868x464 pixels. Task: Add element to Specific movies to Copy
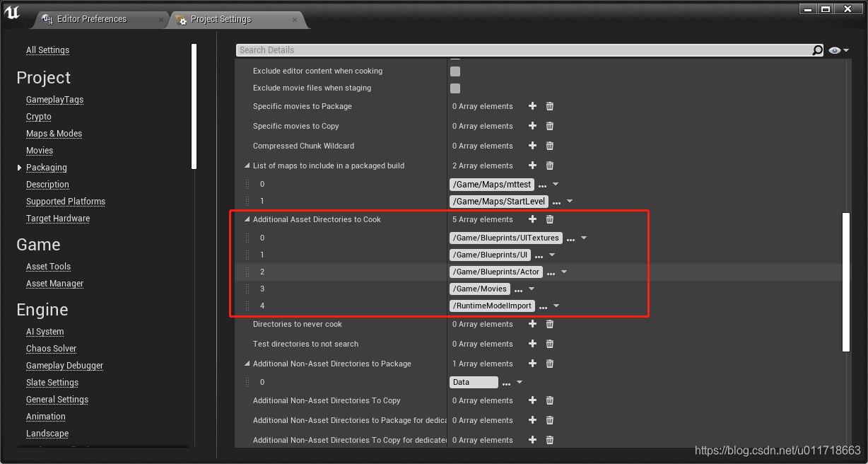point(533,126)
